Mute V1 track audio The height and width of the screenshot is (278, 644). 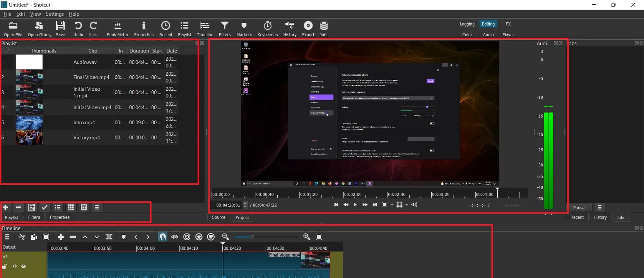pos(14,266)
